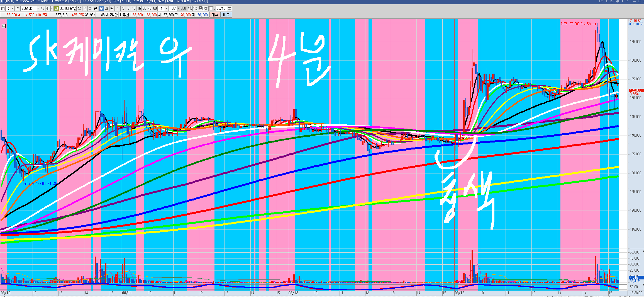Click the 매수 buy button
Image resolution: width=644 pixels, height=297 pixels.
215,15
